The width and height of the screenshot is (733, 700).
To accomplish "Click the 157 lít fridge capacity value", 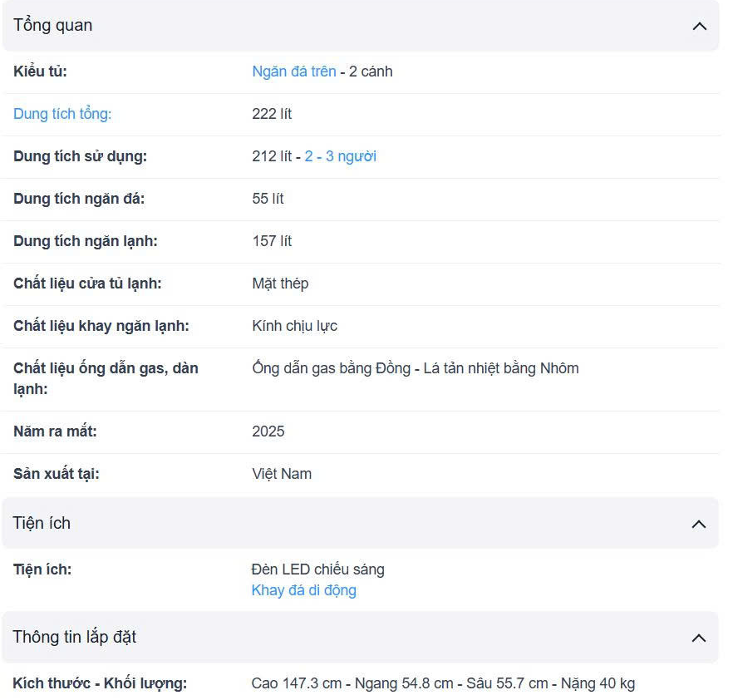I will [x=272, y=241].
